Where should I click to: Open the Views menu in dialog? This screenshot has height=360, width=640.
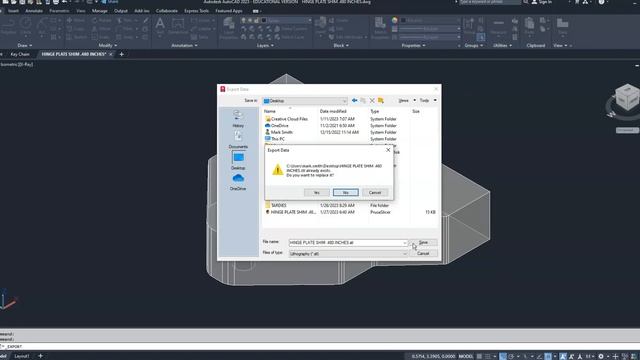pos(406,100)
